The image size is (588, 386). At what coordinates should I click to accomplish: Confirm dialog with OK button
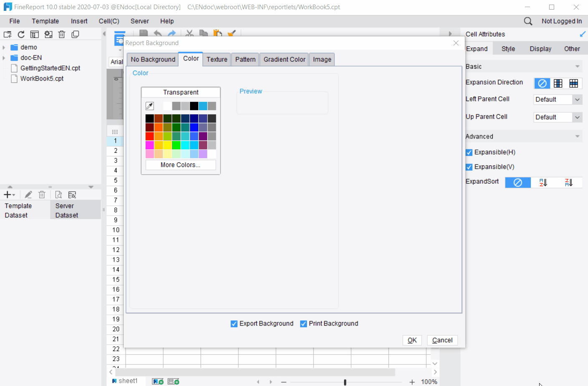point(412,340)
